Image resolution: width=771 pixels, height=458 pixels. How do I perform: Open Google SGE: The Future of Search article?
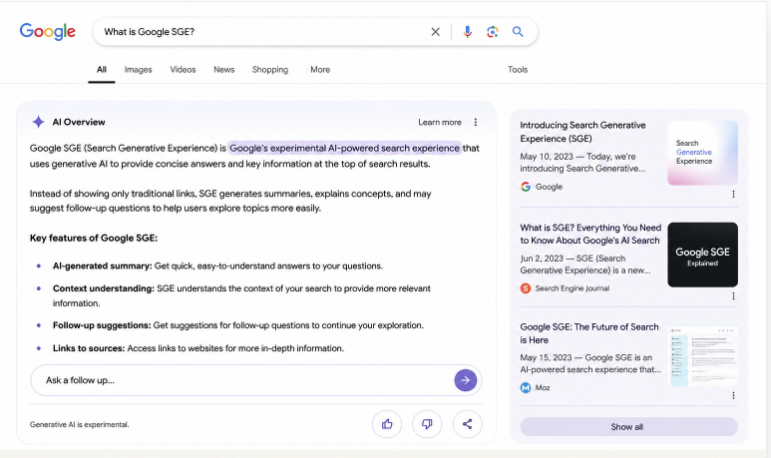(x=589, y=334)
